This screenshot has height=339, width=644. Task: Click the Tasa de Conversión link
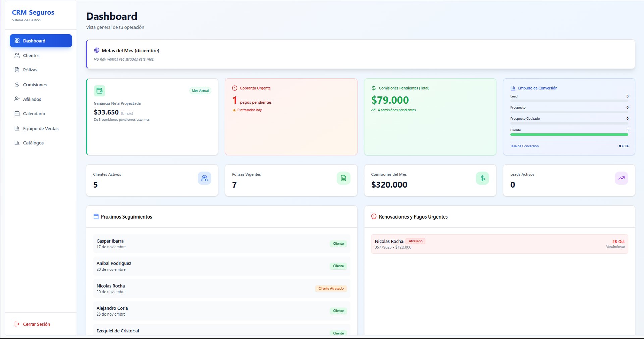[x=524, y=146]
